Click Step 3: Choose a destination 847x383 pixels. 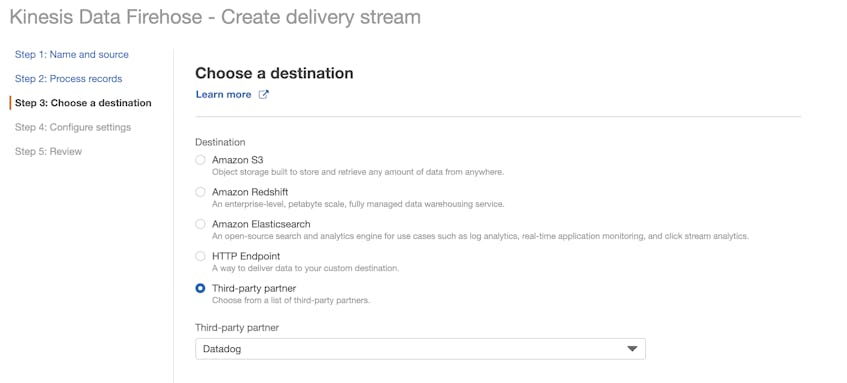coord(83,103)
